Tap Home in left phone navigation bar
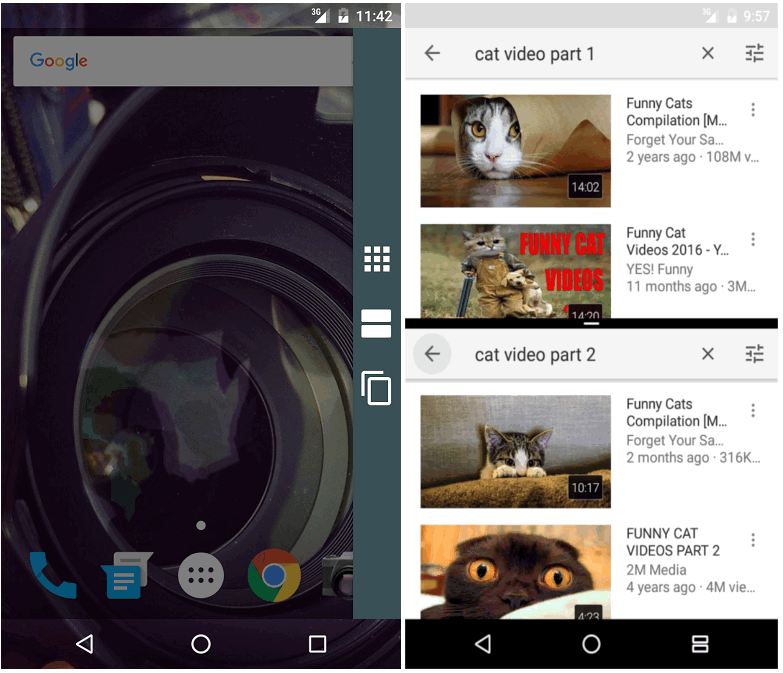 (201, 644)
